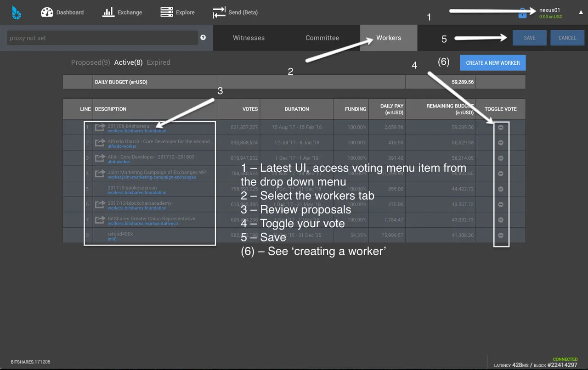
Task: Open the Abit Core Developer share icon
Action: pos(100,158)
